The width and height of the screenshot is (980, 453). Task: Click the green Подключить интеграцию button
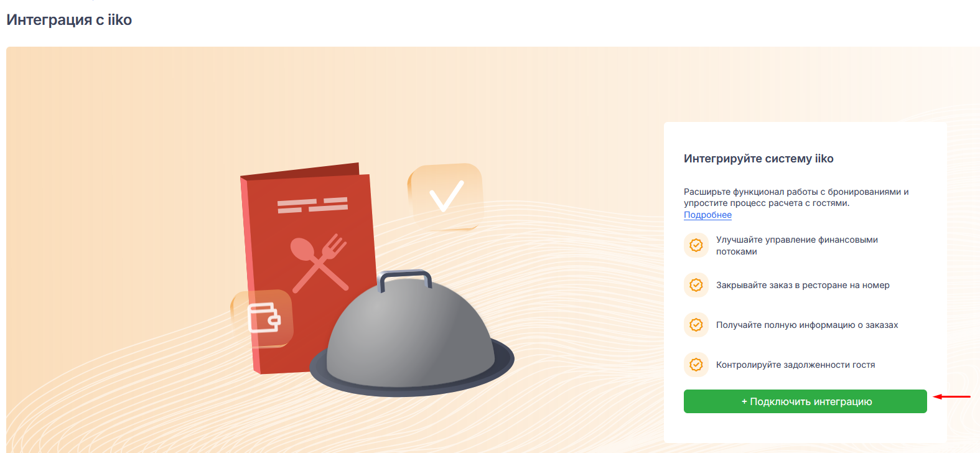click(x=805, y=401)
